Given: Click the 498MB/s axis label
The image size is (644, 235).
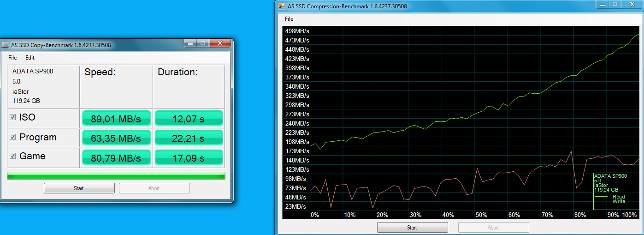Looking at the screenshot, I should pos(297,31).
